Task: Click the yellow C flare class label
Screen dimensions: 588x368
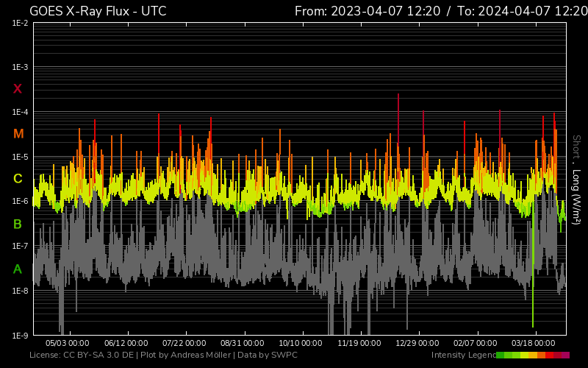Action: (x=18, y=179)
